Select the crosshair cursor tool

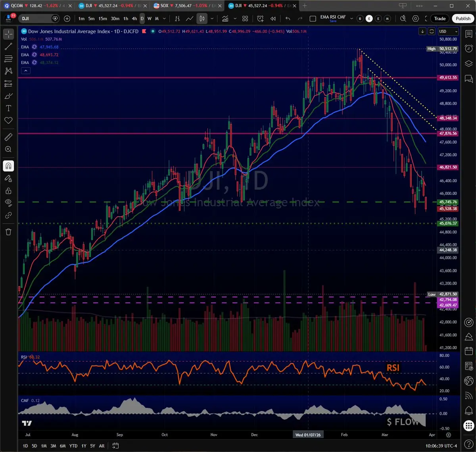pos(8,34)
